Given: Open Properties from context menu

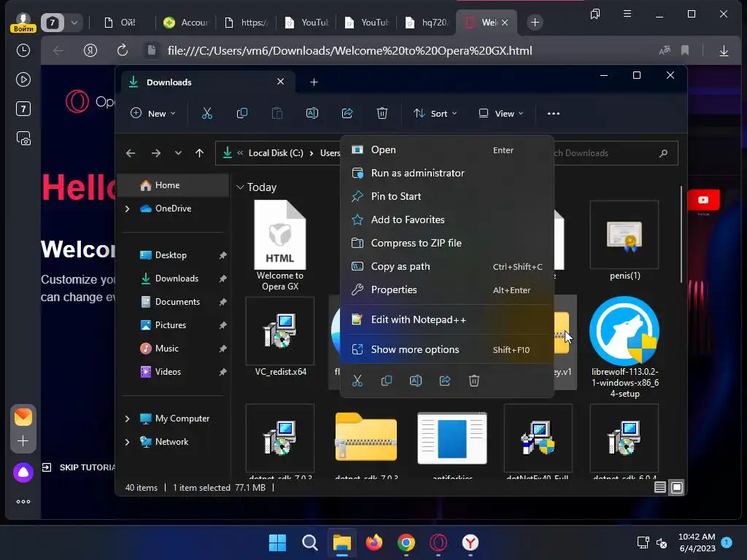Looking at the screenshot, I should tap(447, 289).
